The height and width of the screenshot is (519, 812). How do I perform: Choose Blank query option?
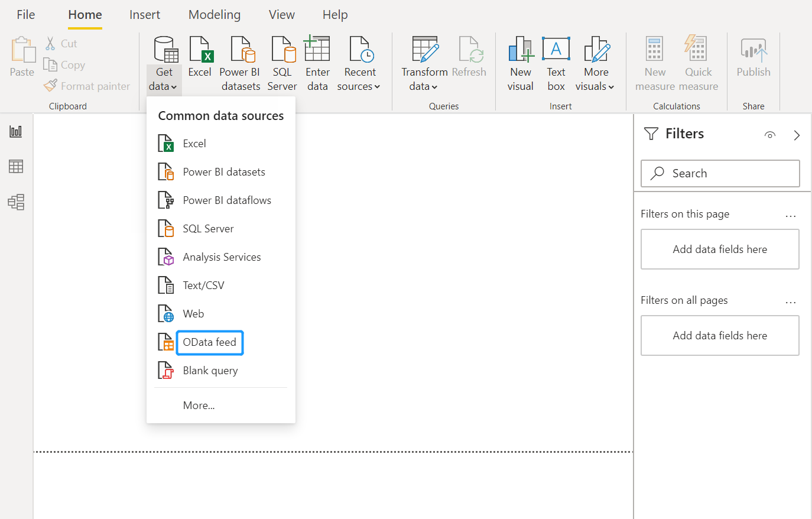(221, 371)
